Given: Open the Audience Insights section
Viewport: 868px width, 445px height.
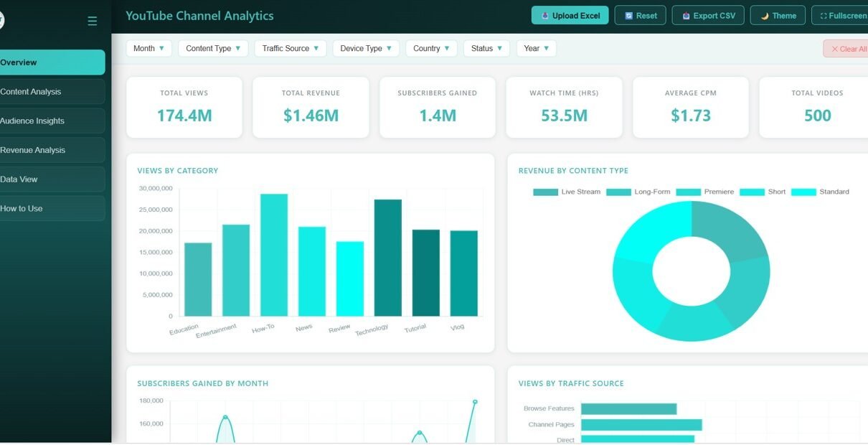Looking at the screenshot, I should (52, 121).
